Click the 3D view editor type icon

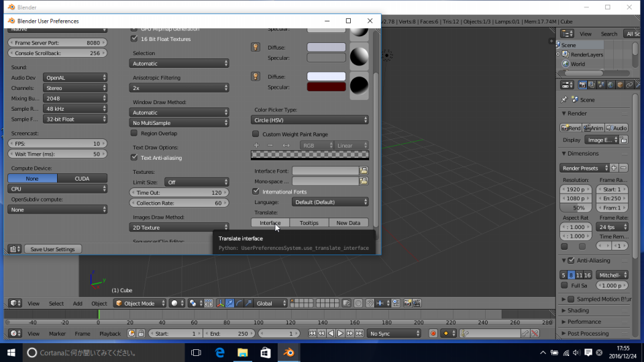coord(15,303)
